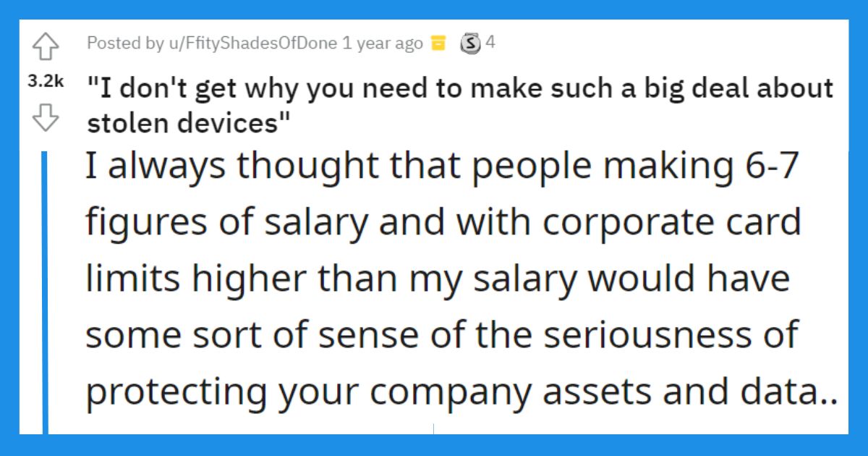Viewport: 868px width, 456px height.
Task: Click the silver award badge icon
Action: [471, 43]
